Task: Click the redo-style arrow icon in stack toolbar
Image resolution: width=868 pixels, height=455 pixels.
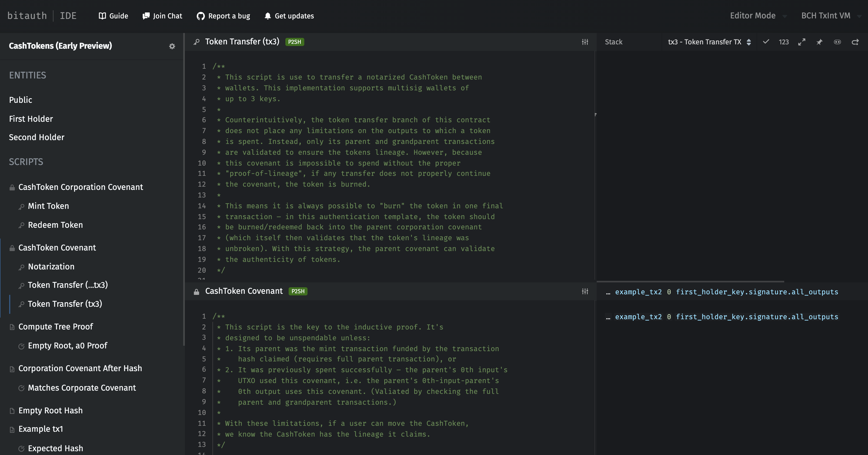Action: (x=855, y=42)
